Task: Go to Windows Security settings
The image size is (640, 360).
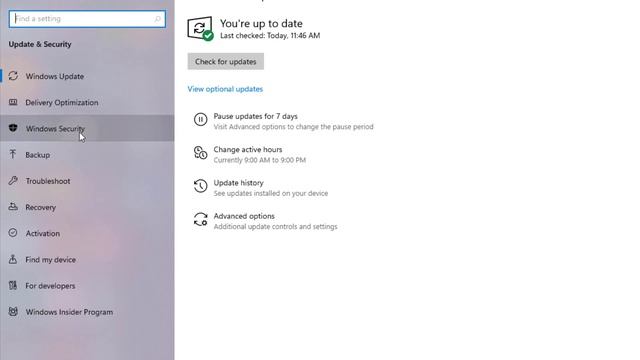Action: 87,128
